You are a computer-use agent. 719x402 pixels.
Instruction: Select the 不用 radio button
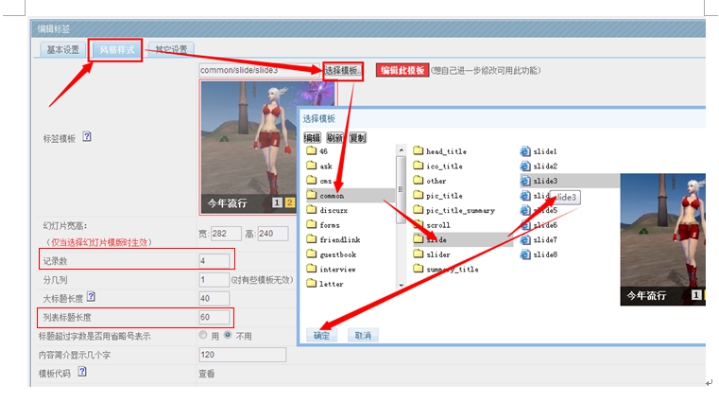pyautogui.click(x=228, y=336)
